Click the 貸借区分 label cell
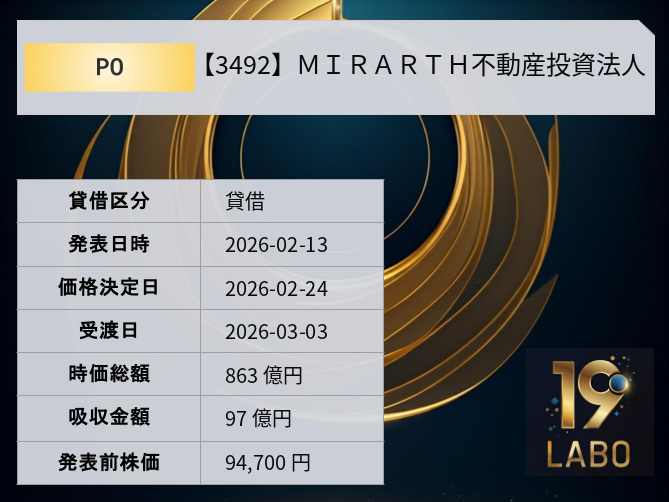The image size is (669, 502). pyautogui.click(x=109, y=201)
